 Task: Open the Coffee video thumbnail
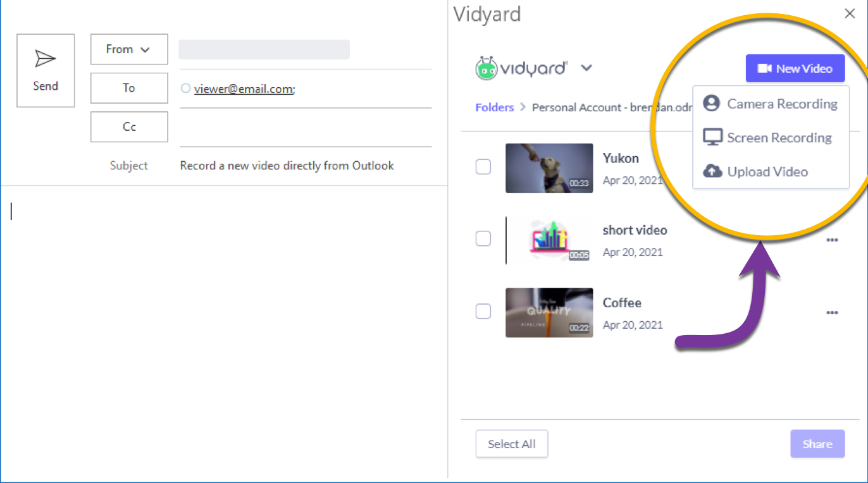click(x=549, y=312)
